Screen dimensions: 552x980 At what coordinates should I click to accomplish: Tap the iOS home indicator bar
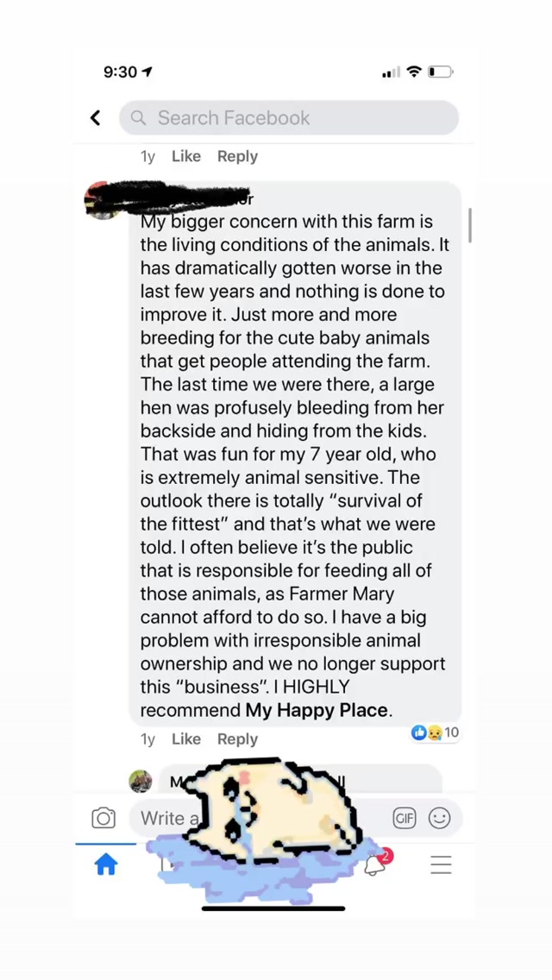pos(273,908)
